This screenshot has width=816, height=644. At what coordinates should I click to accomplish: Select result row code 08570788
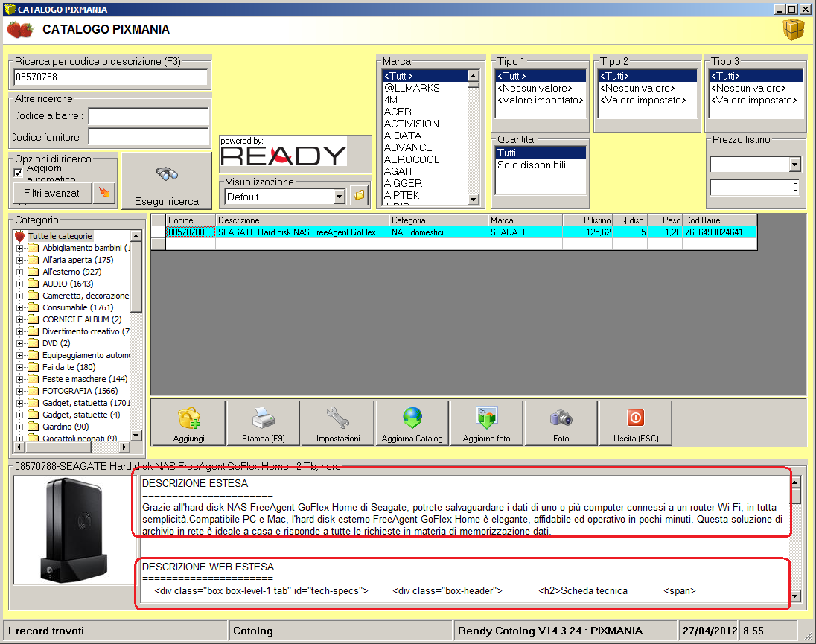tap(191, 232)
